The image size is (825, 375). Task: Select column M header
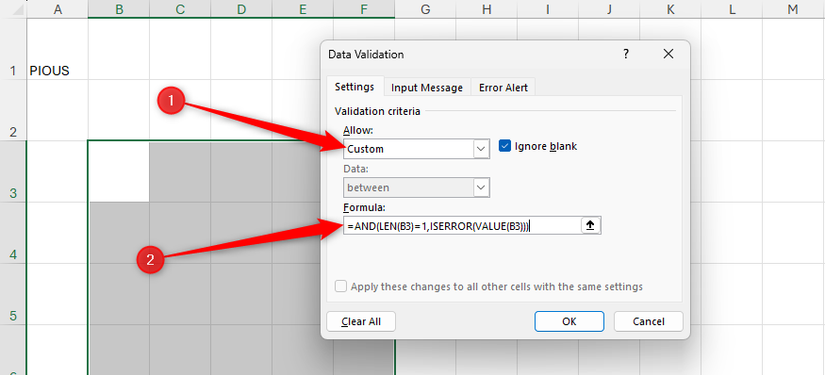[x=793, y=9]
